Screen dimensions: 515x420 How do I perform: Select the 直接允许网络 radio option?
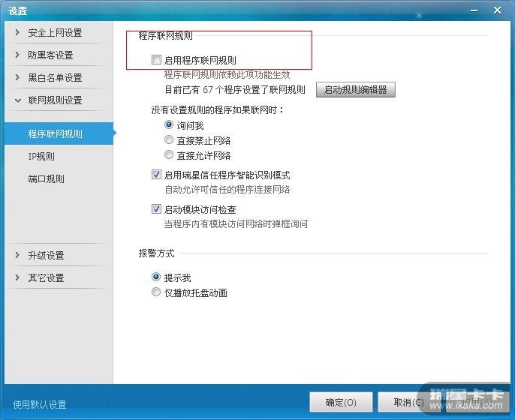coord(169,154)
